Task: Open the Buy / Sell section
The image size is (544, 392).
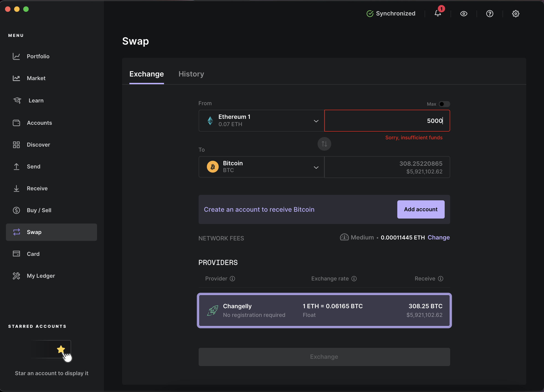Action: pos(39,210)
